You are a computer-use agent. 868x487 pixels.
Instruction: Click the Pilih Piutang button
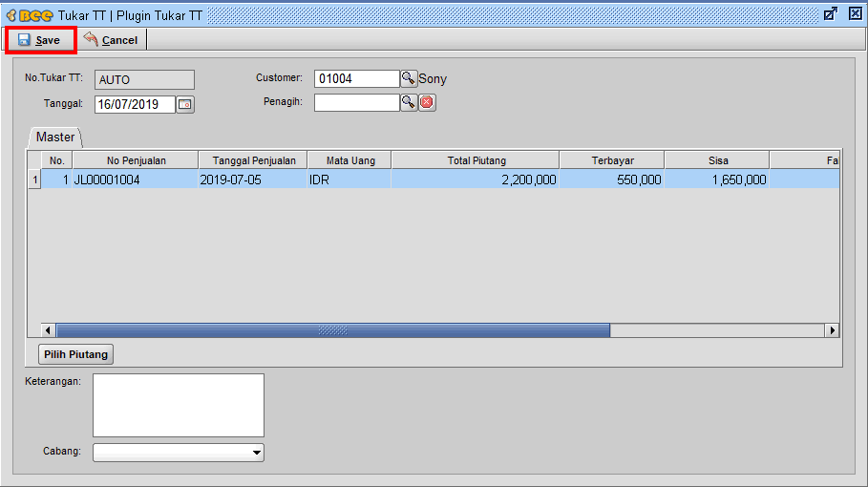point(75,354)
